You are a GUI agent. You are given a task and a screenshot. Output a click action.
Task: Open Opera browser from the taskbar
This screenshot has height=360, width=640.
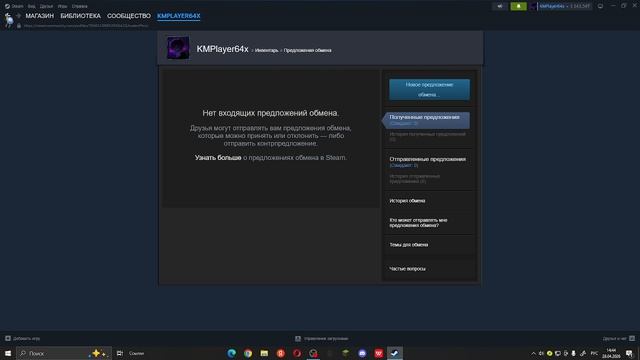(297, 353)
